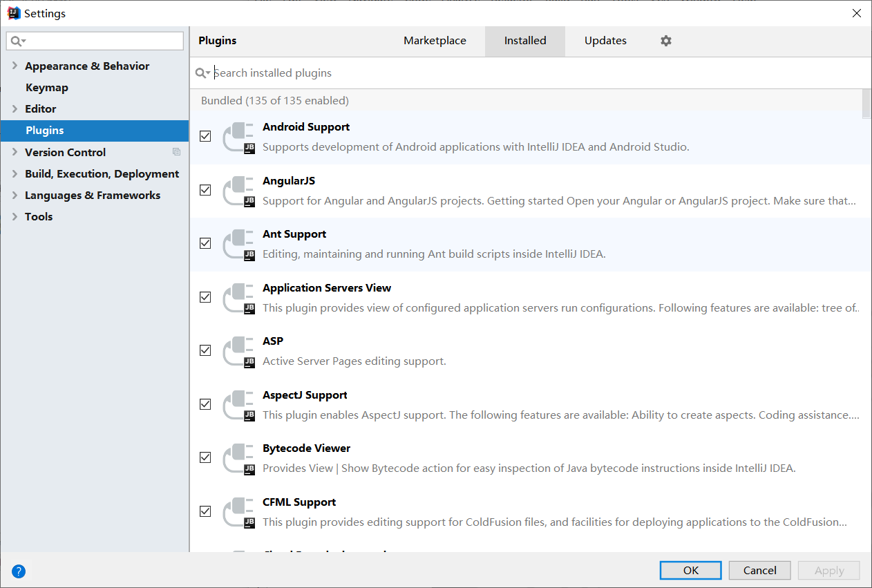This screenshot has width=872, height=588.
Task: Click the Android Support plugin name
Action: pos(306,127)
